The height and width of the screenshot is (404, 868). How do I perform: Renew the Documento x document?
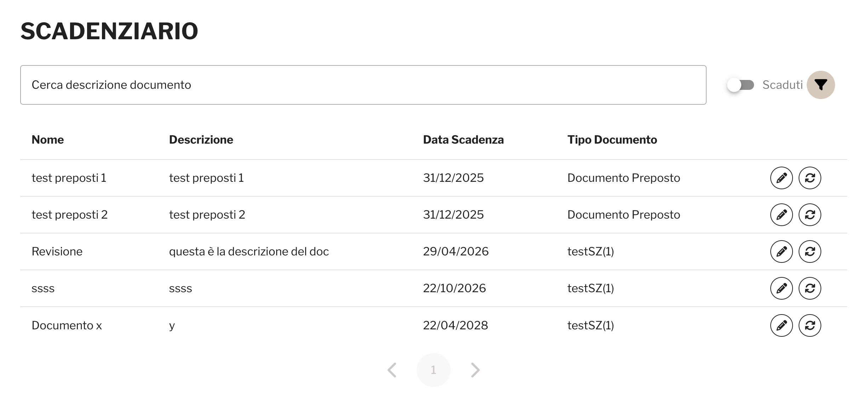pos(810,325)
